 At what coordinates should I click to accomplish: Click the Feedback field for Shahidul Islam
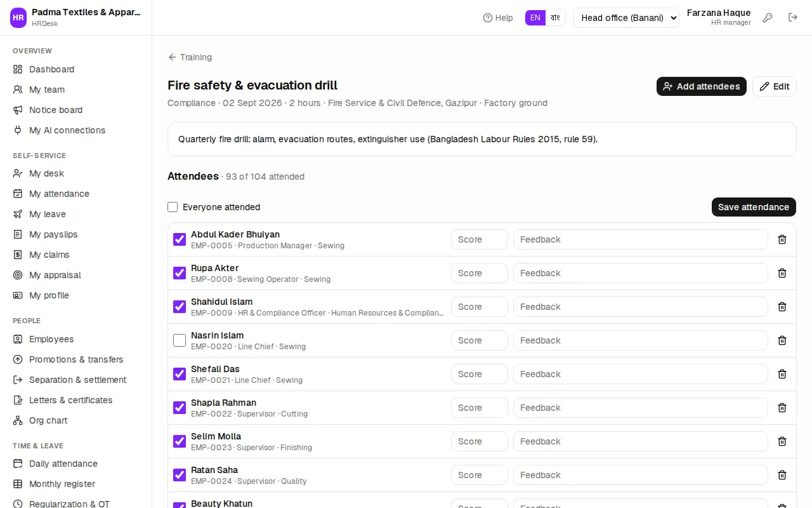pyautogui.click(x=641, y=307)
